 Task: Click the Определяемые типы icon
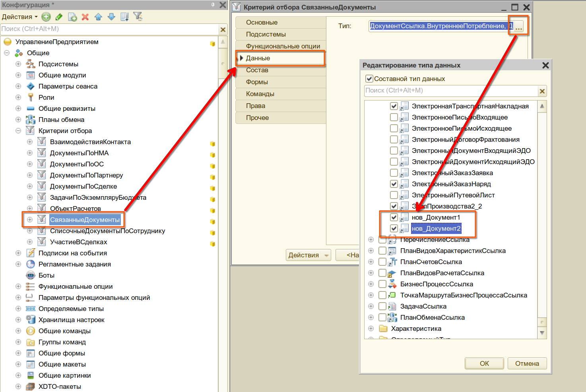coord(31,309)
